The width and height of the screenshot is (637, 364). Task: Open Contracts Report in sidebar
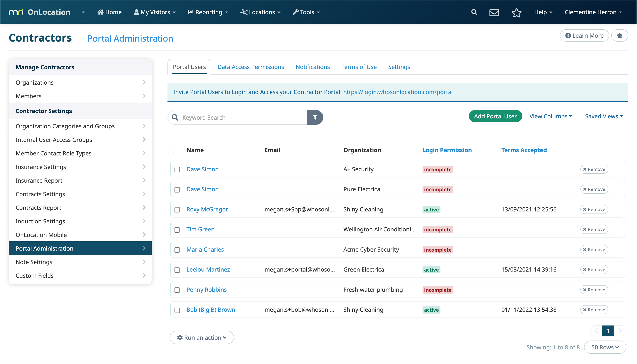[x=80, y=208]
